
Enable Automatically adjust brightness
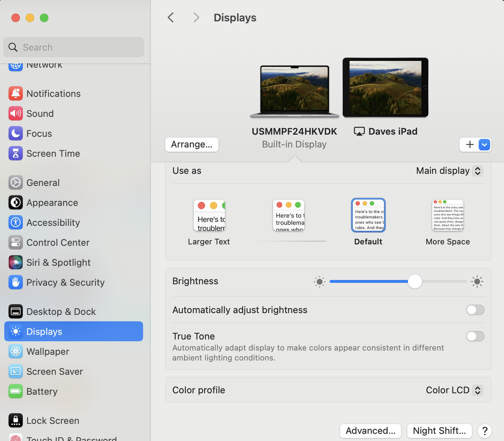tap(475, 310)
